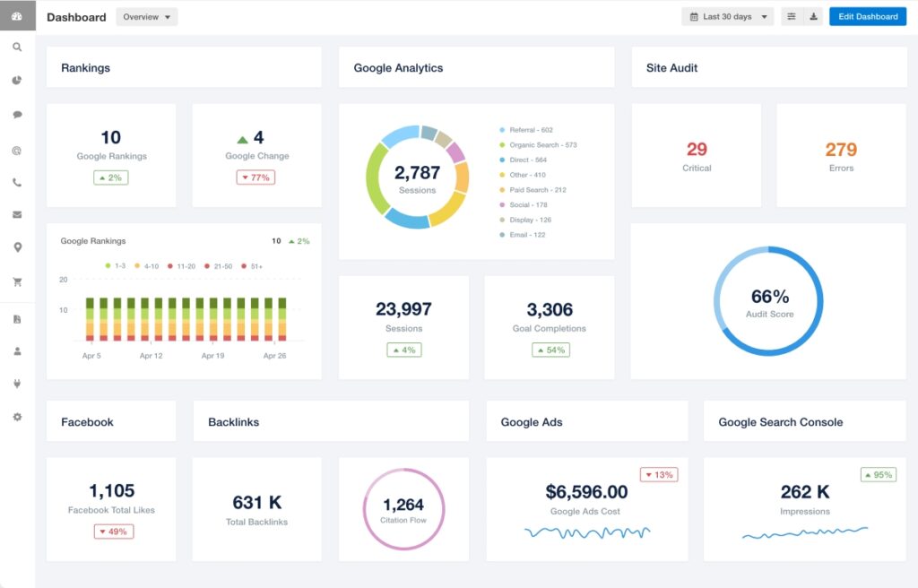The height and width of the screenshot is (588, 918).
Task: Select the Social - 178 legend entry
Action: [x=524, y=205]
